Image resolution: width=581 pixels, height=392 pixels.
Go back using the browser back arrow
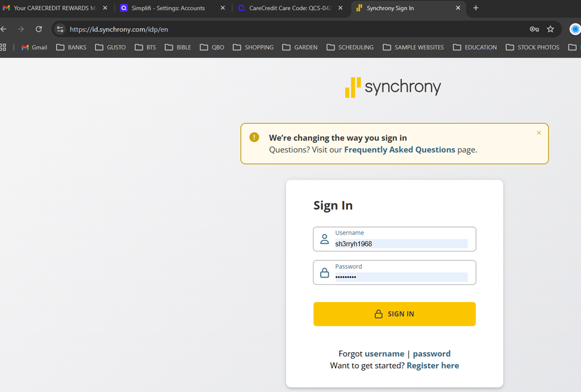pyautogui.click(x=4, y=29)
